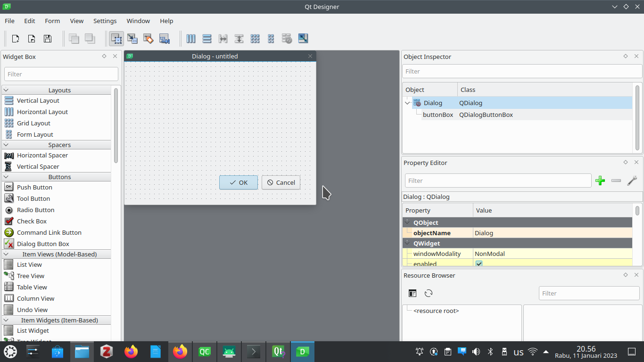The width and height of the screenshot is (644, 362).
Task: Open the Window menu
Action: (x=138, y=21)
